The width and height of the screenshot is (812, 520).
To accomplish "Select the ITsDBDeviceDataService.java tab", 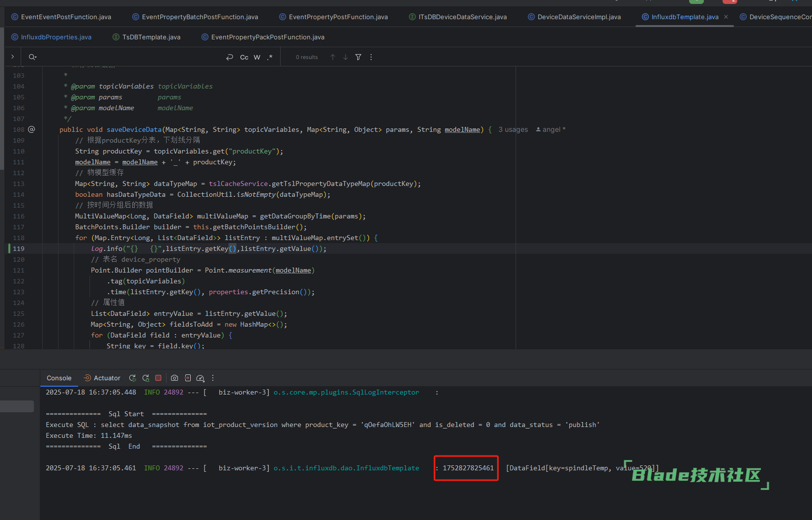I will [x=458, y=17].
